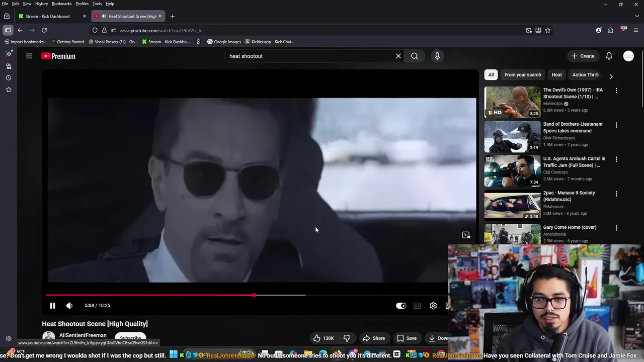Create a new video or post
The image size is (644, 362).
coord(583,56)
